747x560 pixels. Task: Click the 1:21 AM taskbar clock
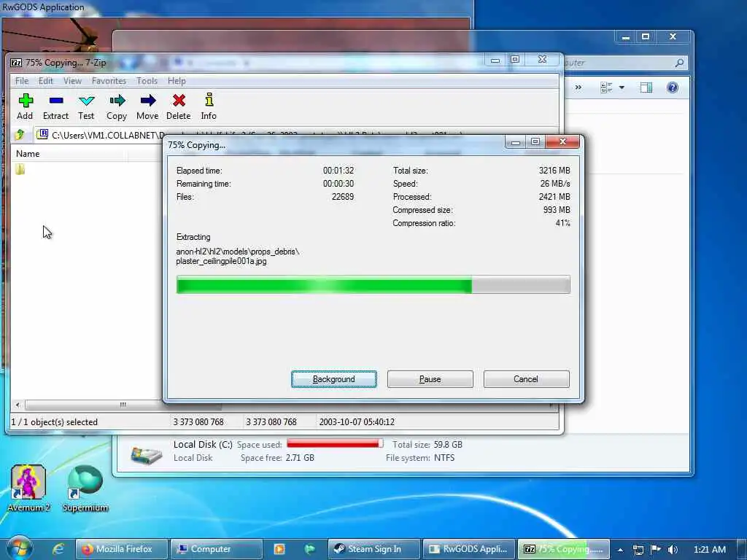710,550
